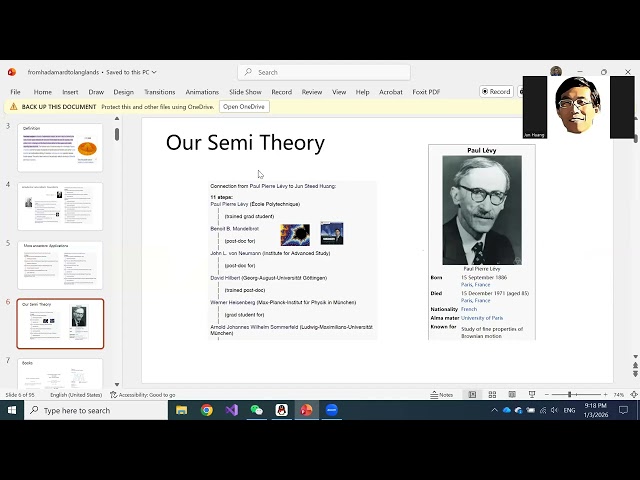Open the Design ribbon tab
The image size is (640, 480).
point(124,92)
